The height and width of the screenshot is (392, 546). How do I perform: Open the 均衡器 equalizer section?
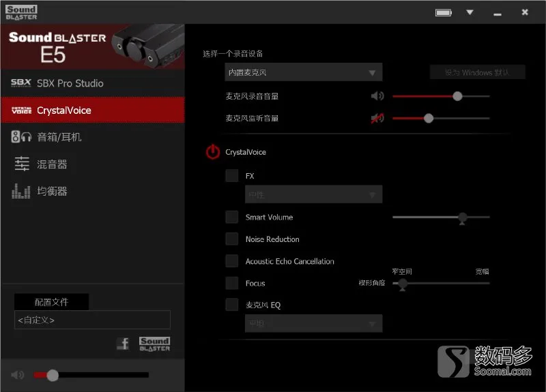tap(93, 191)
